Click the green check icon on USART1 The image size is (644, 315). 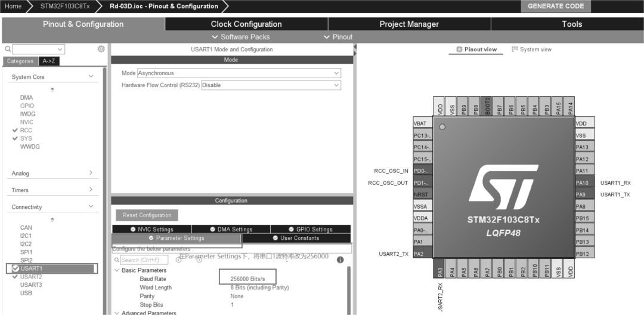pyautogui.click(x=16, y=268)
